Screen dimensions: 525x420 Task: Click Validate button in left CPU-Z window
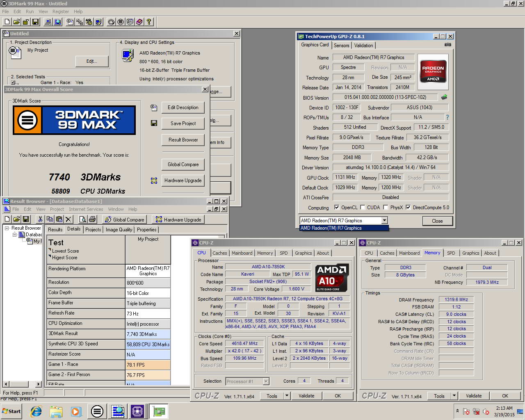[306, 396]
